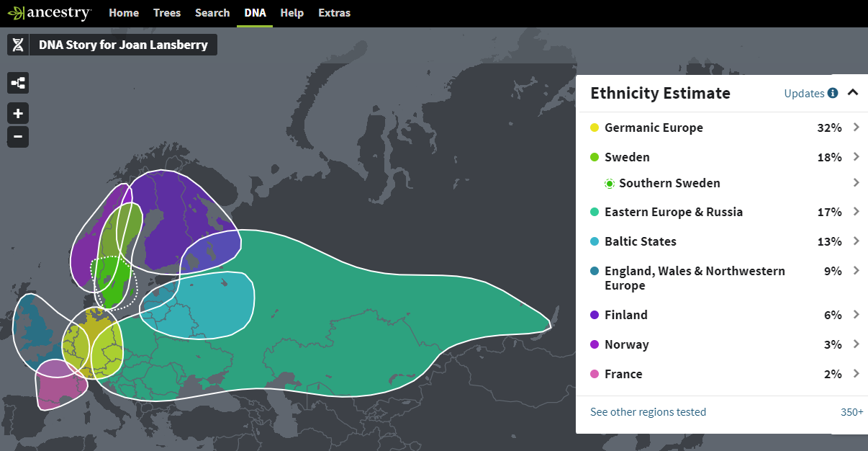Collapse the Ethnicity Estimate panel
The image size is (868, 451).
pyautogui.click(x=853, y=92)
